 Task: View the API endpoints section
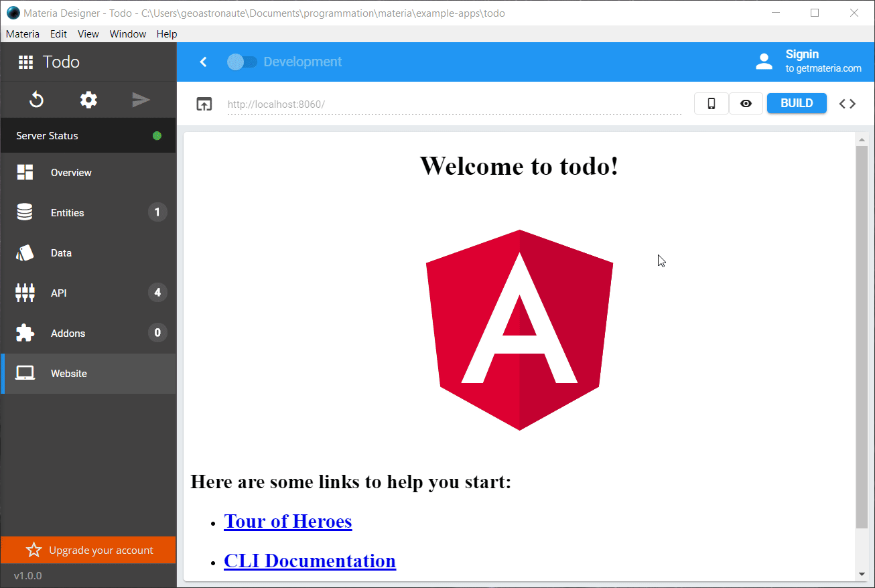[x=58, y=293]
